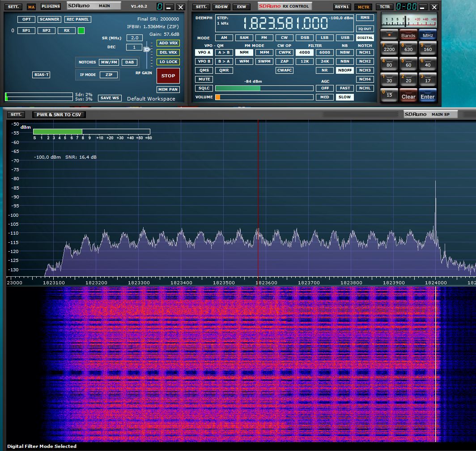Screen dimensions: 476x451
Task: Enable the NR noise reduction
Action: [x=324, y=70]
